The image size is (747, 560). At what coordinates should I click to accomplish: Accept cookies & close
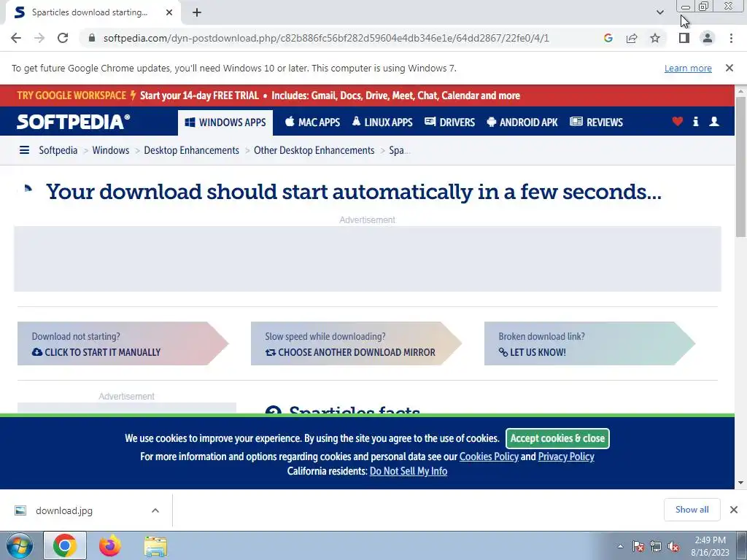tap(557, 438)
